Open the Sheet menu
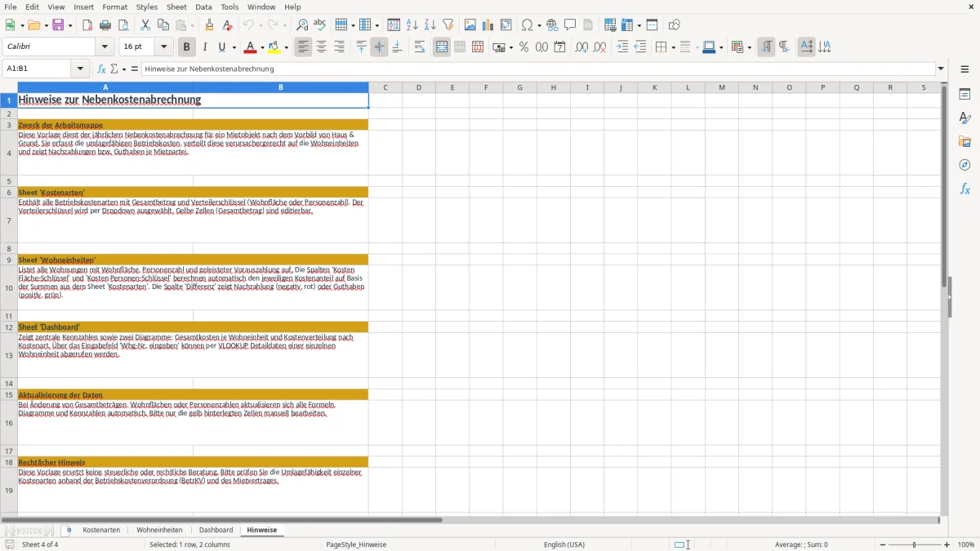The width and height of the screenshot is (980, 551). click(x=176, y=7)
